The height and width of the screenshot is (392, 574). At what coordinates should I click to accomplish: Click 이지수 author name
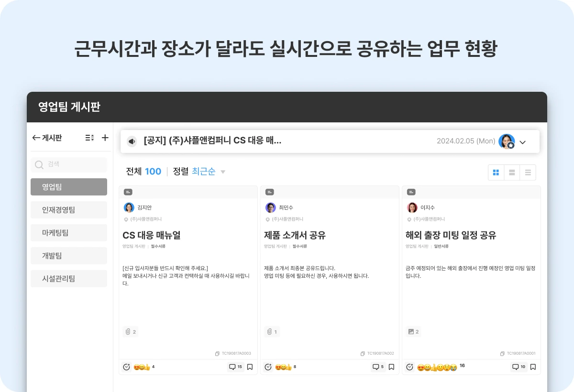click(428, 207)
